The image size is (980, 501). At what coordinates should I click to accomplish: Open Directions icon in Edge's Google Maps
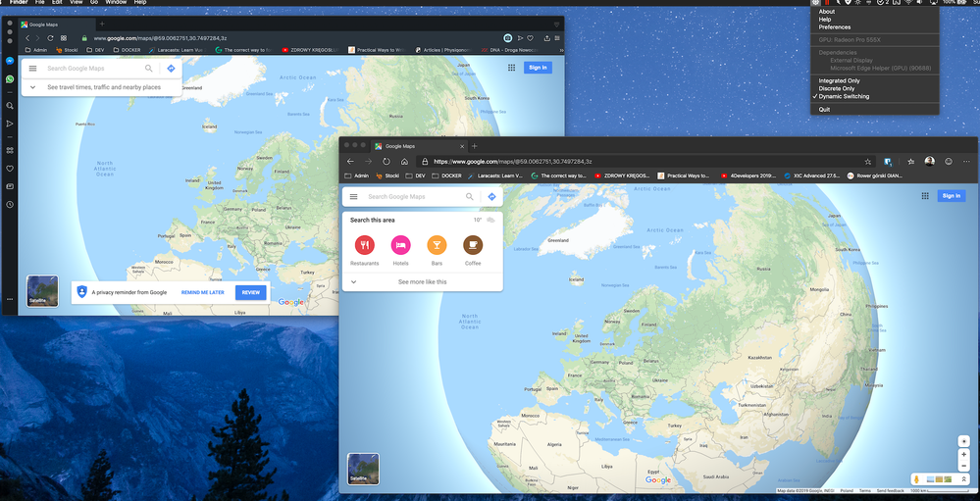point(491,197)
